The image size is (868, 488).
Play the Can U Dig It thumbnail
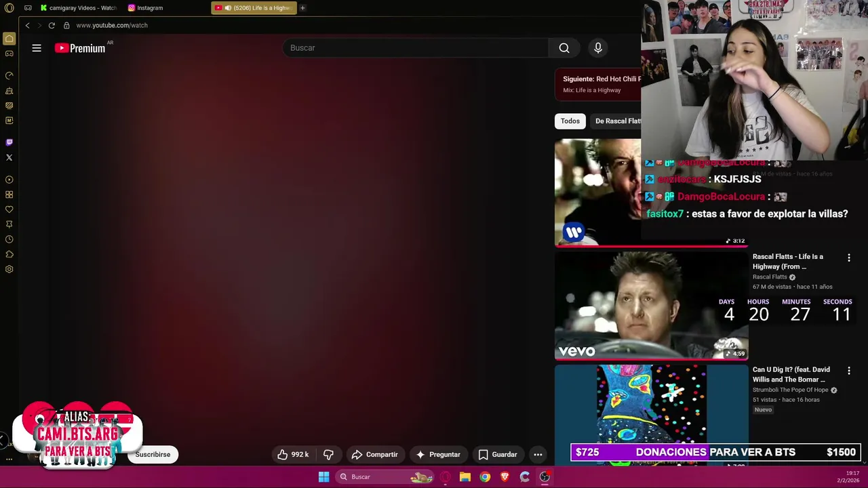coord(651,415)
